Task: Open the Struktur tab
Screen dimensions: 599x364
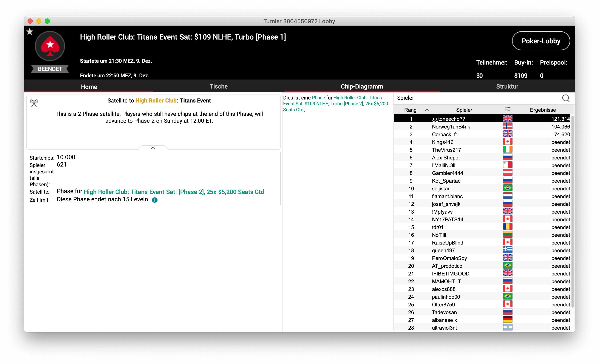Action: click(x=507, y=86)
